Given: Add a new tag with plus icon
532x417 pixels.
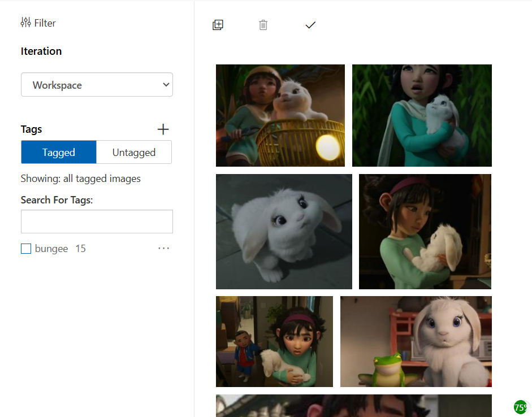Looking at the screenshot, I should point(163,129).
